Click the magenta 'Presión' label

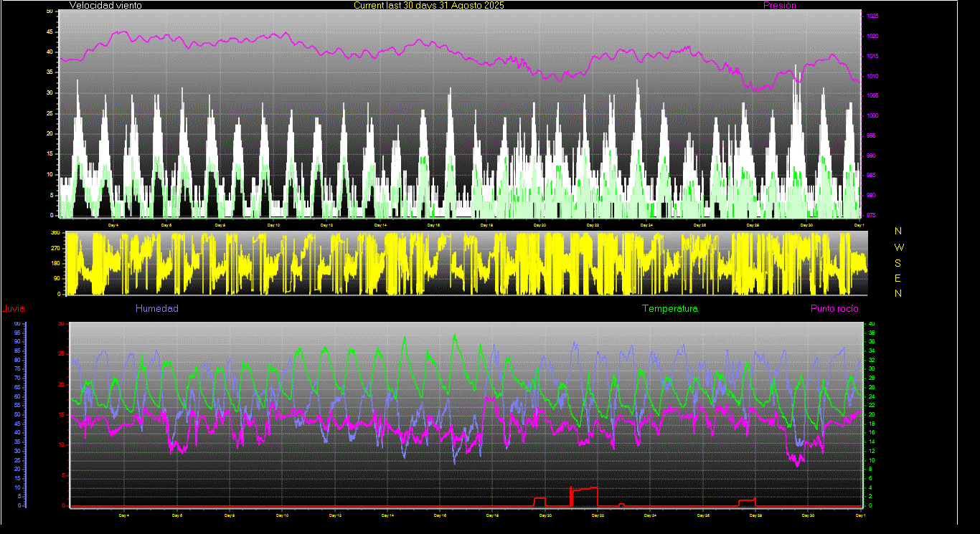(x=780, y=5)
